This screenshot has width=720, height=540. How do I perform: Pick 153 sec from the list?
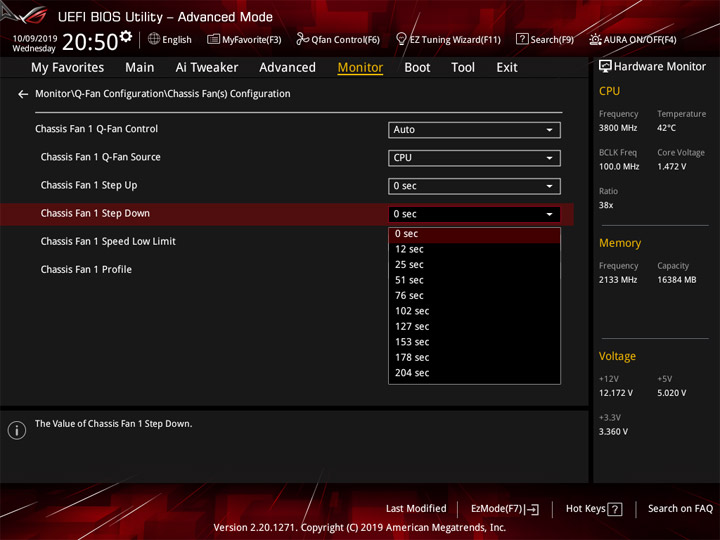(474, 342)
